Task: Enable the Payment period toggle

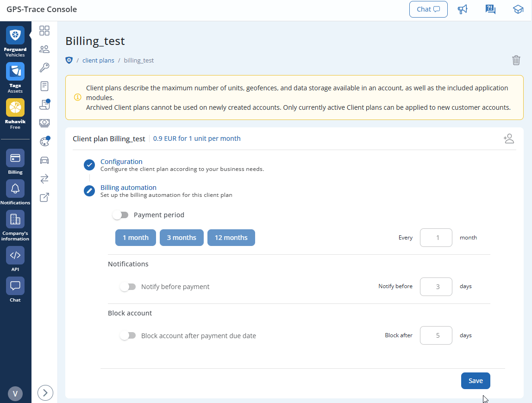Action: point(120,215)
